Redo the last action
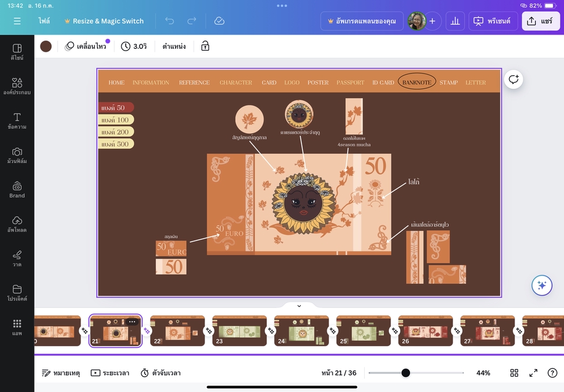This screenshot has height=392, width=564. coord(192,21)
